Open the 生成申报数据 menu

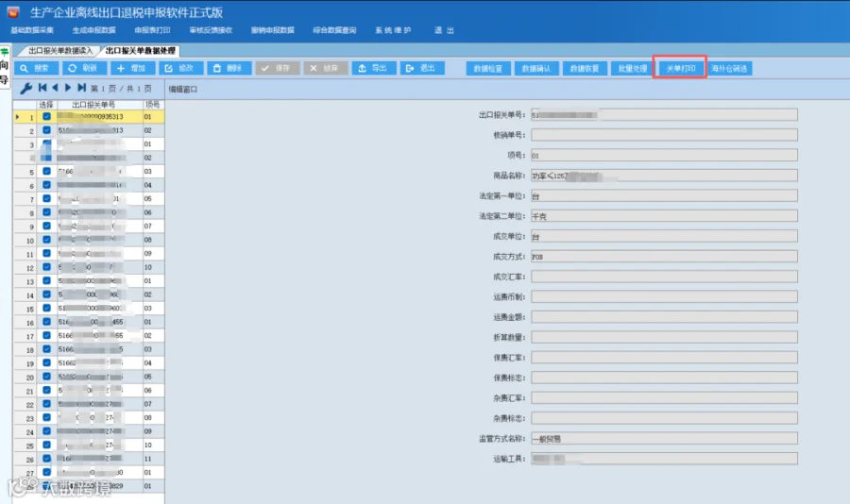pyautogui.click(x=93, y=30)
